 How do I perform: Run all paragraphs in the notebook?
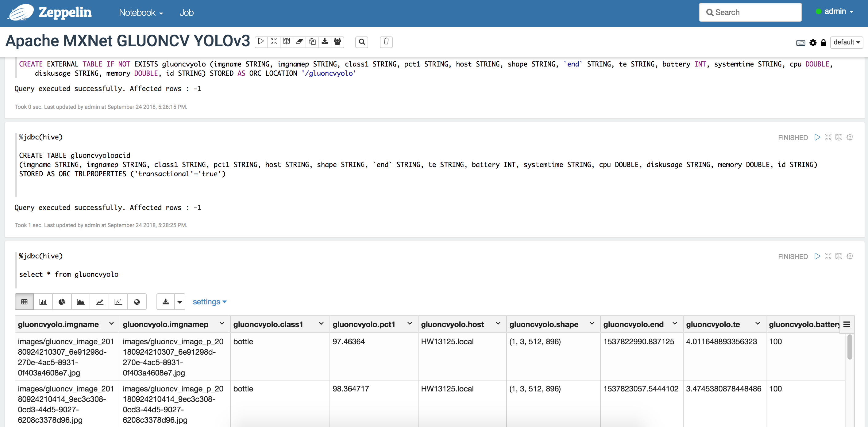(x=261, y=42)
